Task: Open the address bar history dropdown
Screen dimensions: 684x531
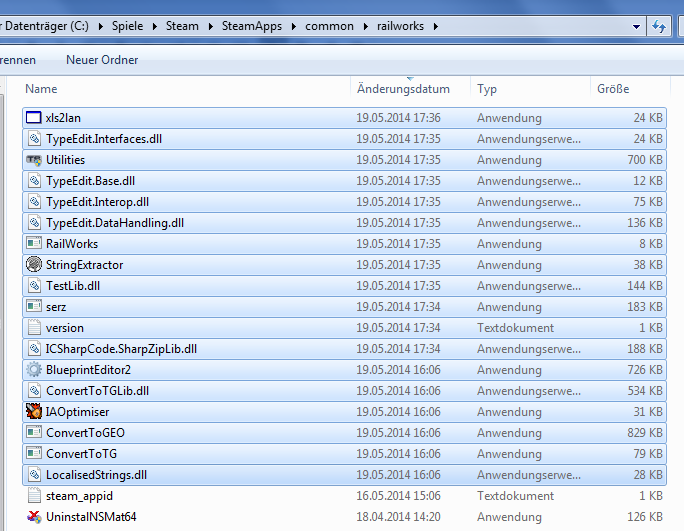Action: 636,27
